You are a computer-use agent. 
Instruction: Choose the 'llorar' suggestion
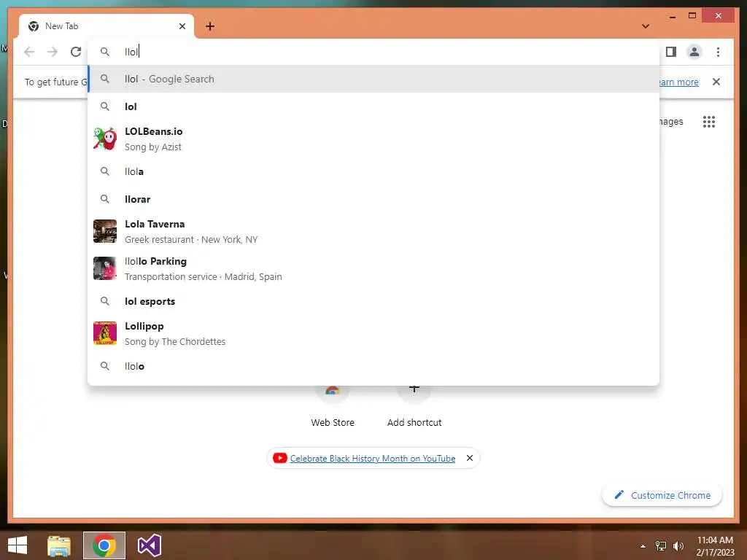click(374, 199)
